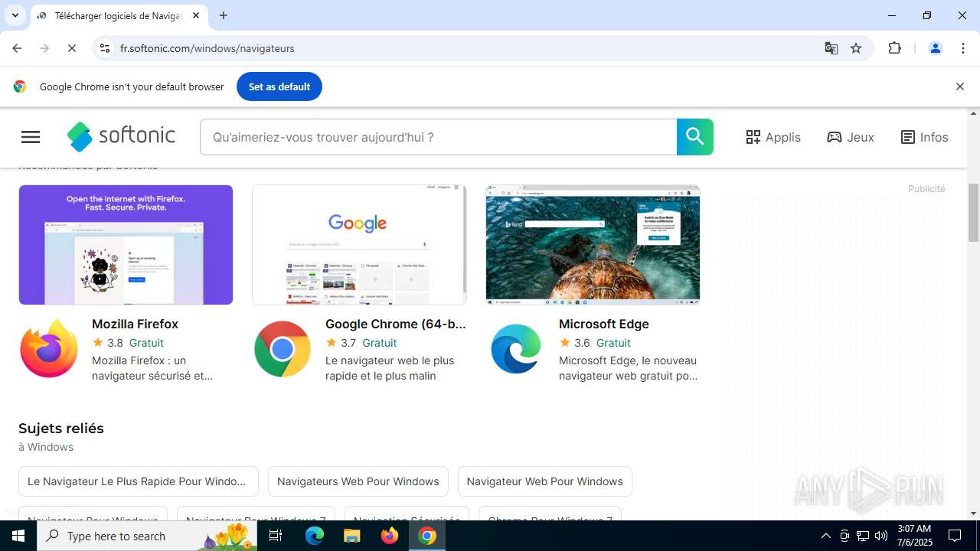This screenshot has width=980, height=551.
Task: Open the Mozilla Firefox title link
Action: (135, 324)
